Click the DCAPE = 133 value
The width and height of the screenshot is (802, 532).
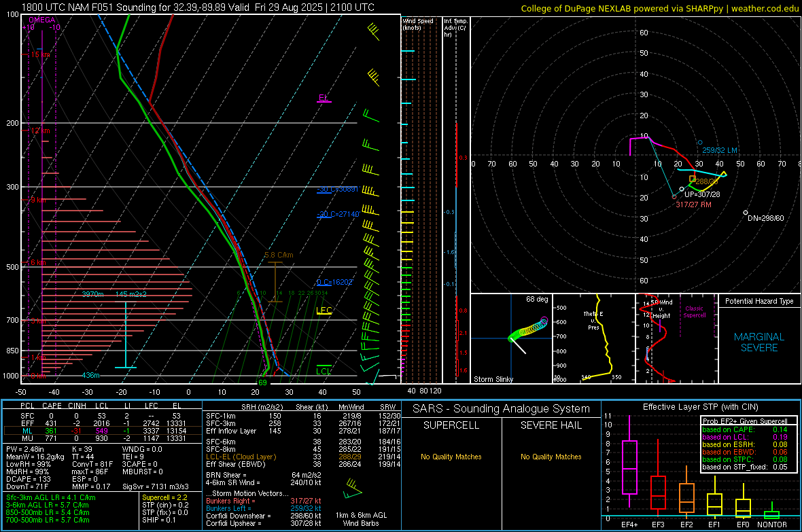point(28,479)
